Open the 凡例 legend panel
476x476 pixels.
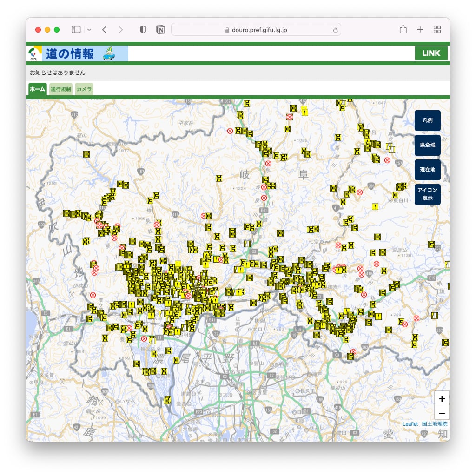(427, 120)
